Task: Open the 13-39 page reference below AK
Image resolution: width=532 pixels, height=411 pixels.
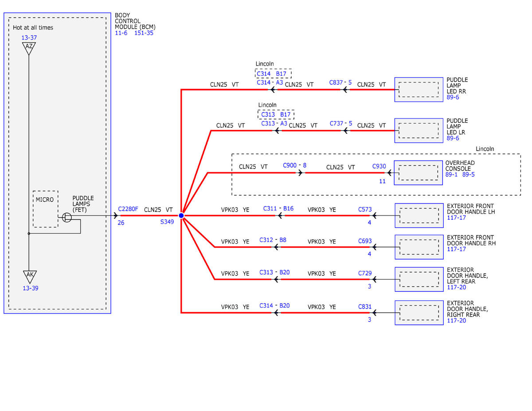Action: (x=31, y=288)
